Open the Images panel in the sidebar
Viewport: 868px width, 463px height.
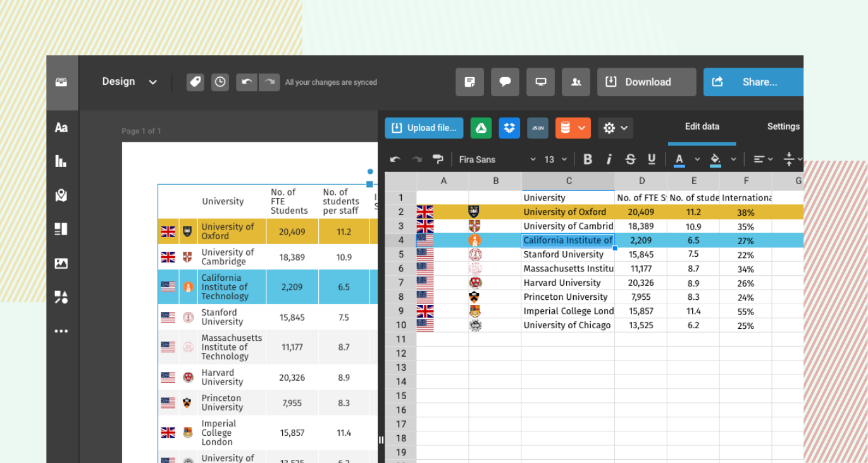(x=61, y=263)
